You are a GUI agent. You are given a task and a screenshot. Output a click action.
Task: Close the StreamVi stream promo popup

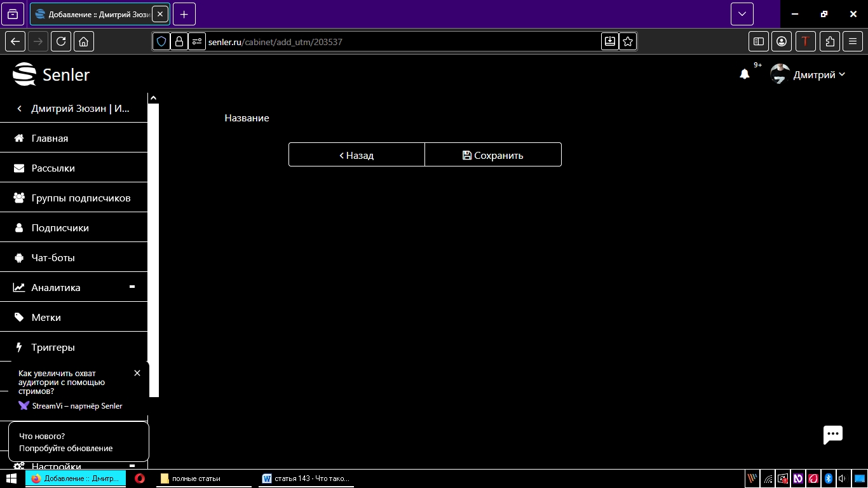tap(137, 373)
